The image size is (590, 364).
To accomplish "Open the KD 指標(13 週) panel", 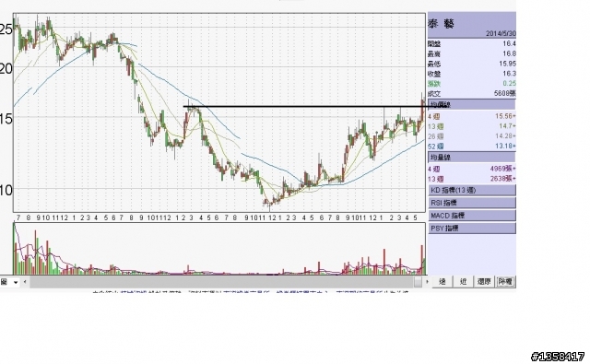I will click(x=472, y=190).
